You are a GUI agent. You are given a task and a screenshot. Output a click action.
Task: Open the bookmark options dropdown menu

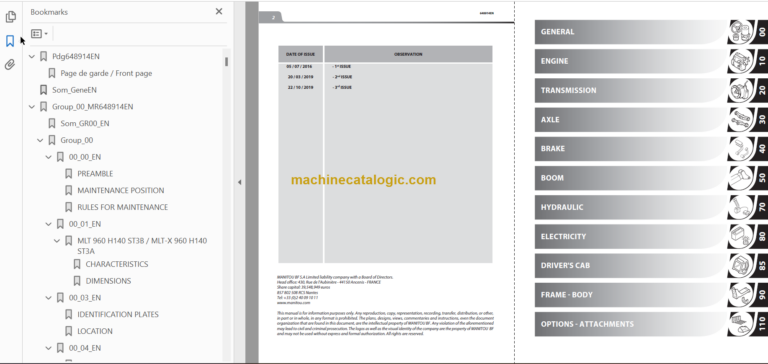point(39,34)
